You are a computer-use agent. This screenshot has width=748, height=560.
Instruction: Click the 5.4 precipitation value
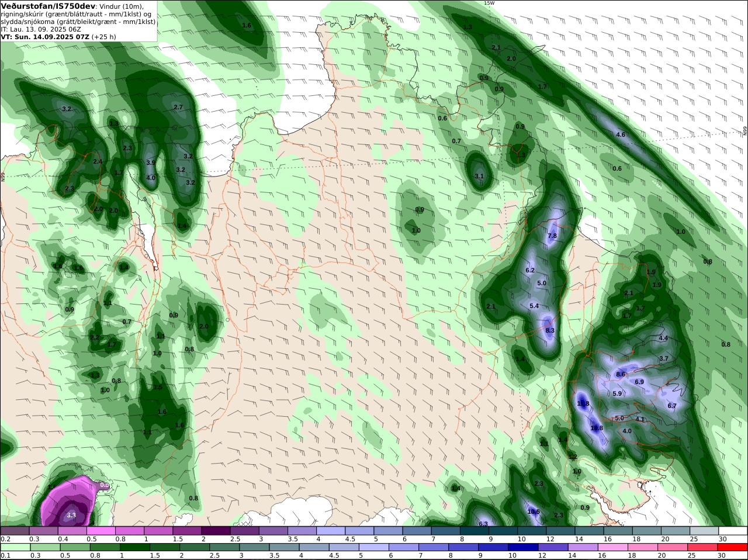(534, 306)
